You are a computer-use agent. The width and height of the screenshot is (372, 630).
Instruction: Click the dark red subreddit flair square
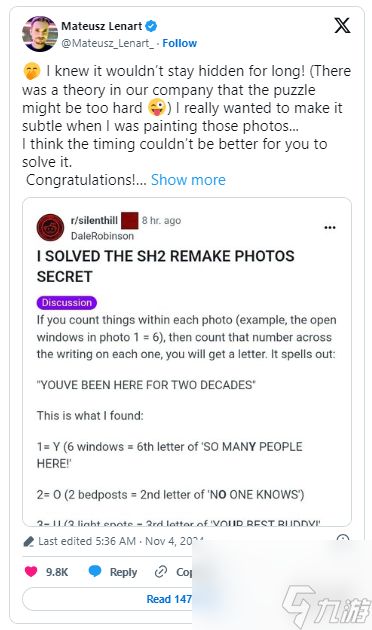[130, 220]
